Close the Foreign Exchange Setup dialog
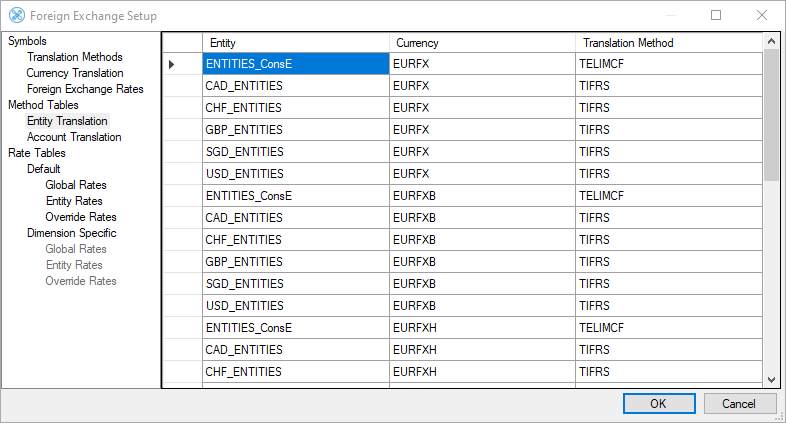 click(762, 16)
